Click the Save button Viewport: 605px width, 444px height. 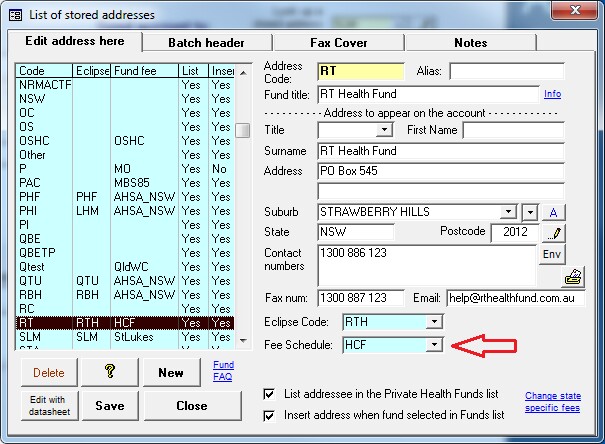tap(110, 406)
